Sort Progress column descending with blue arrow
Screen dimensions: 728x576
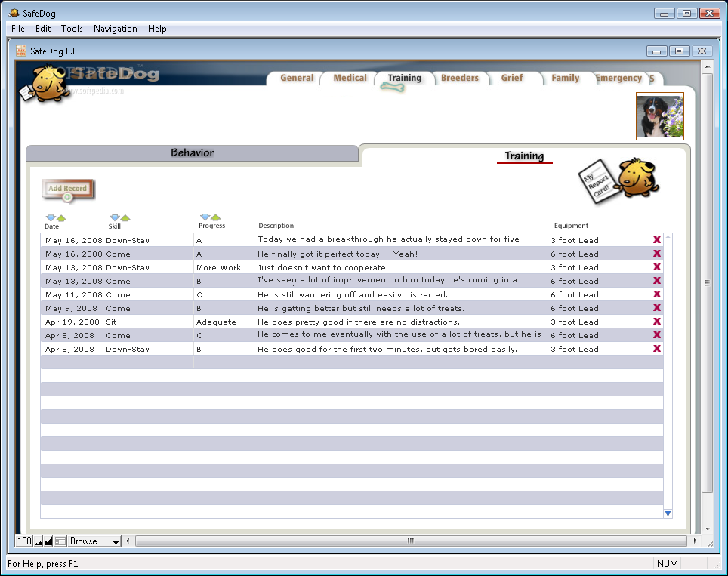(205, 217)
